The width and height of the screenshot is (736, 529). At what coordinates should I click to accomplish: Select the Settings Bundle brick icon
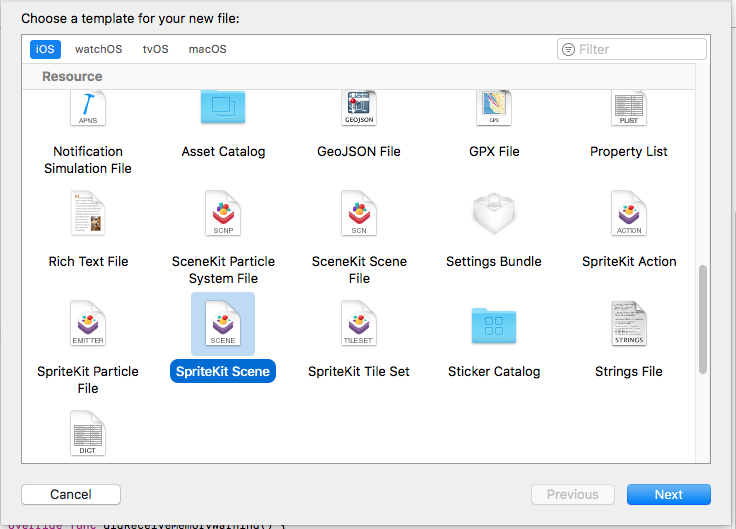coord(494,213)
